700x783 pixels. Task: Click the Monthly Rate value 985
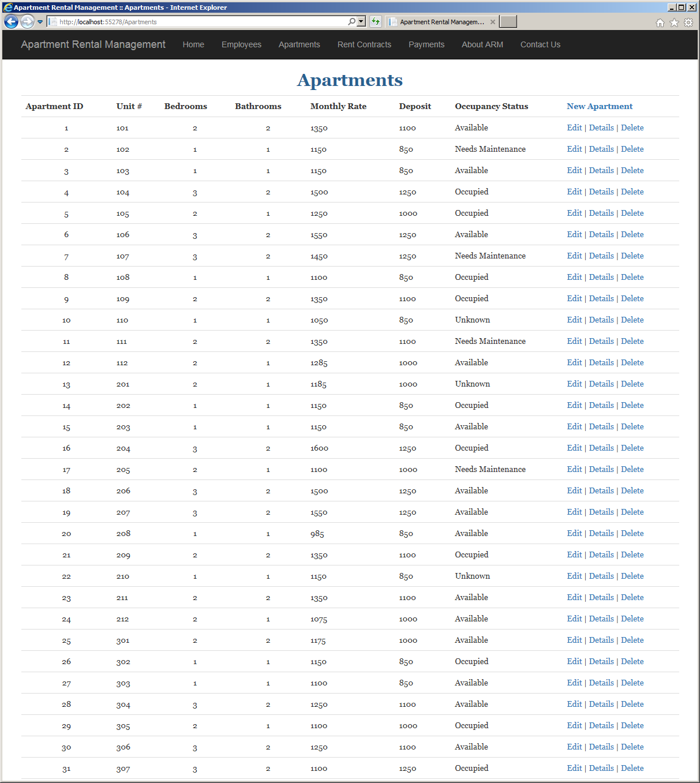(x=317, y=534)
